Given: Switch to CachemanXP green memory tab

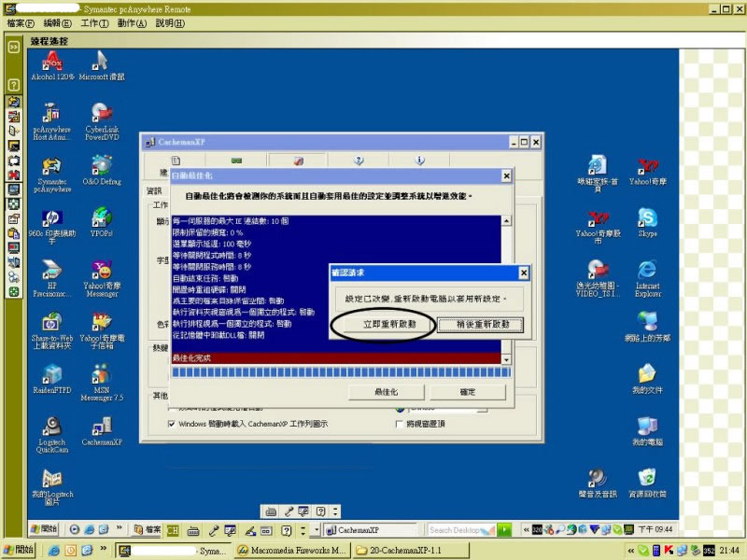Looking at the screenshot, I should [236, 161].
